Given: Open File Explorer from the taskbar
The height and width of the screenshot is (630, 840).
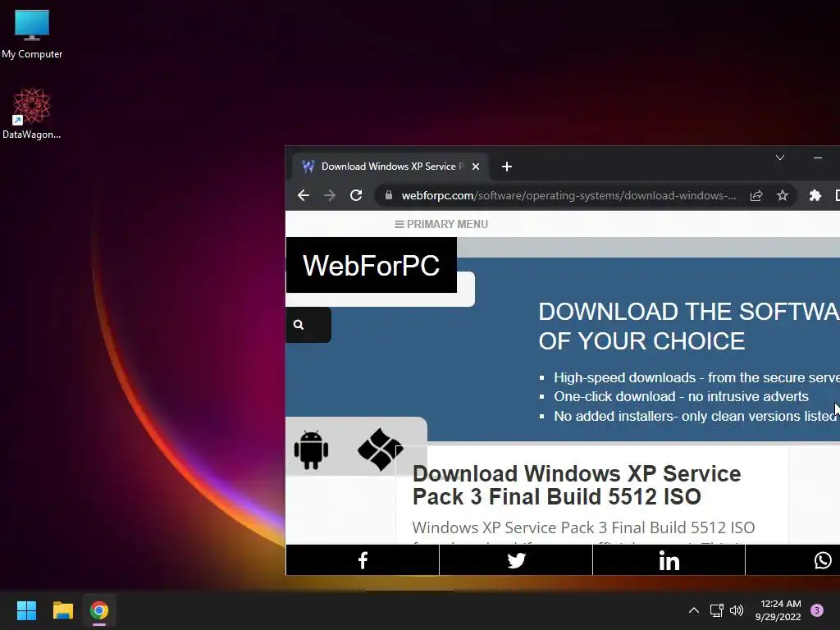Looking at the screenshot, I should [x=62, y=610].
